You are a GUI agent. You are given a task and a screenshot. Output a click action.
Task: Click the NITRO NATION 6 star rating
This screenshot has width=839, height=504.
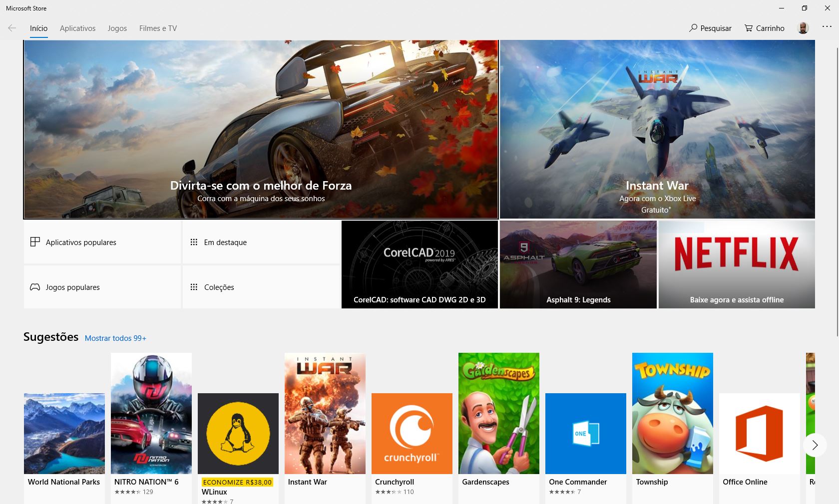pos(127,492)
